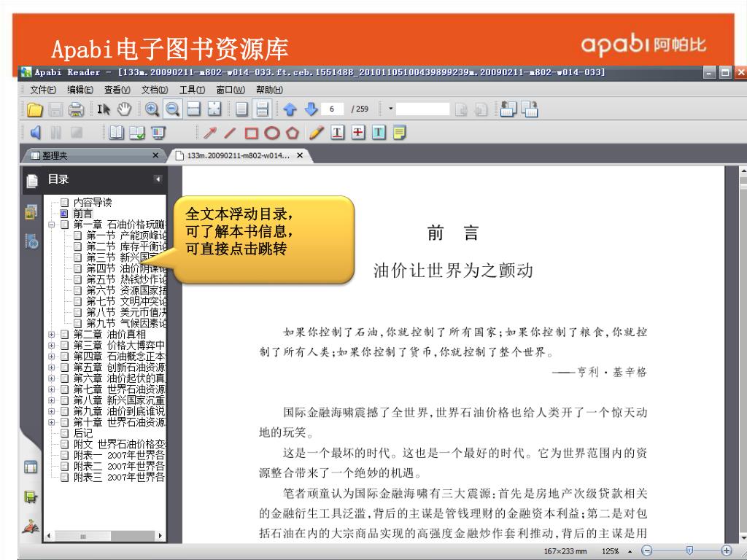Open the 查看 menu
This screenshot has height=560, width=747.
coord(117,90)
